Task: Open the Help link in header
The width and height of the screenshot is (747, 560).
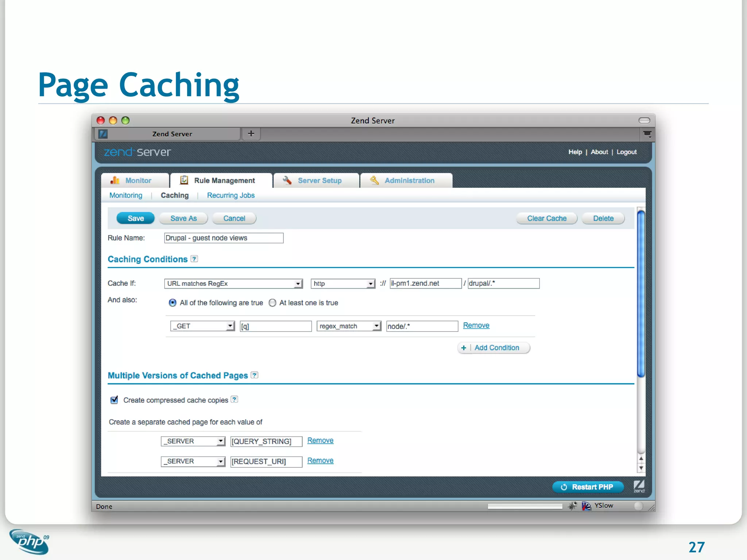Action: pyautogui.click(x=575, y=152)
